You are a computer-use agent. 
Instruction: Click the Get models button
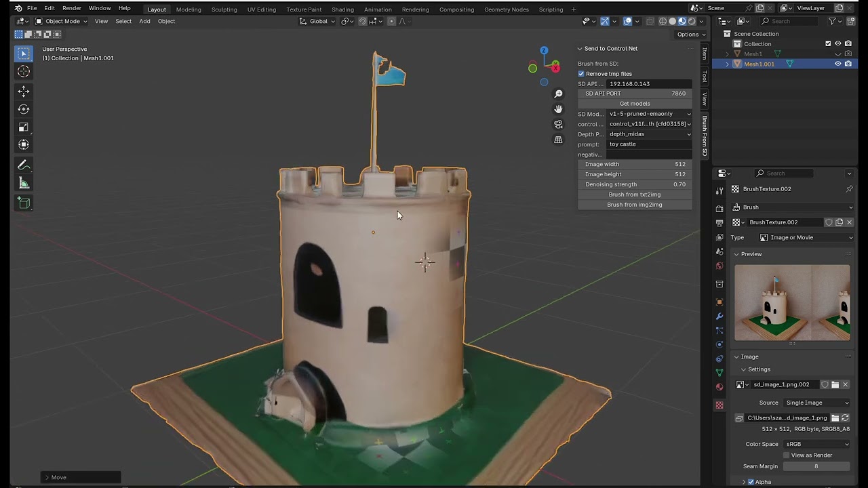pos(635,104)
